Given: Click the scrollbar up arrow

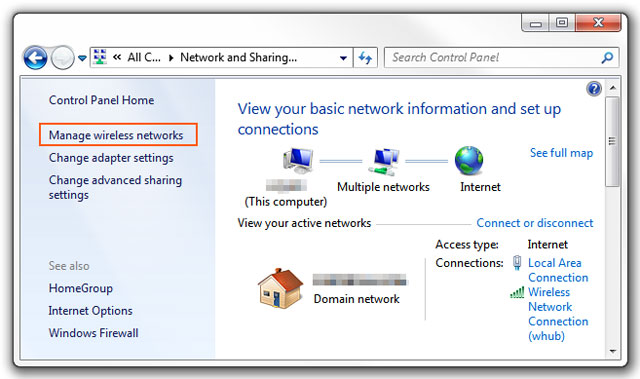Looking at the screenshot, I should click(613, 88).
